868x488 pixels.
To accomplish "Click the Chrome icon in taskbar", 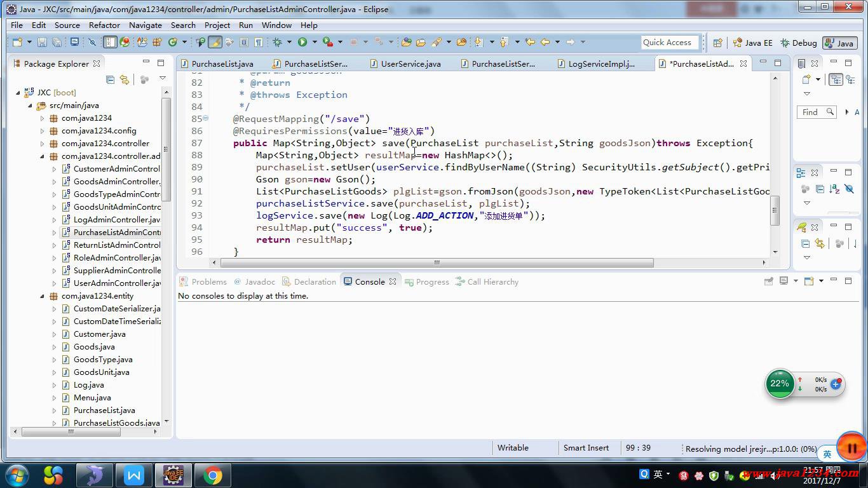I will [x=212, y=475].
